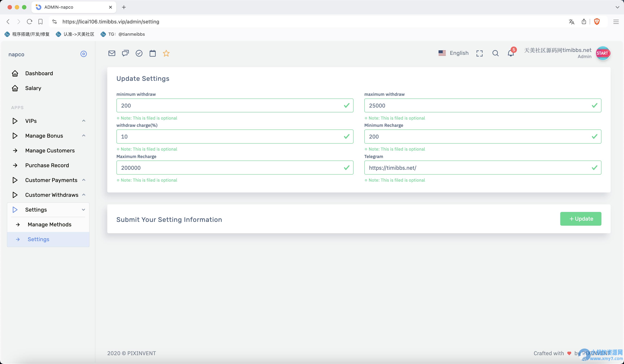Open the calendar icon in top toolbar
This screenshot has width=624, height=364.
(x=153, y=53)
